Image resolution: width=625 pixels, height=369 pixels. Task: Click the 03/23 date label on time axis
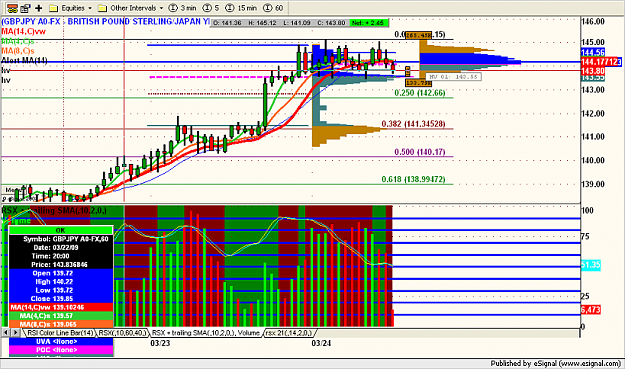160,343
